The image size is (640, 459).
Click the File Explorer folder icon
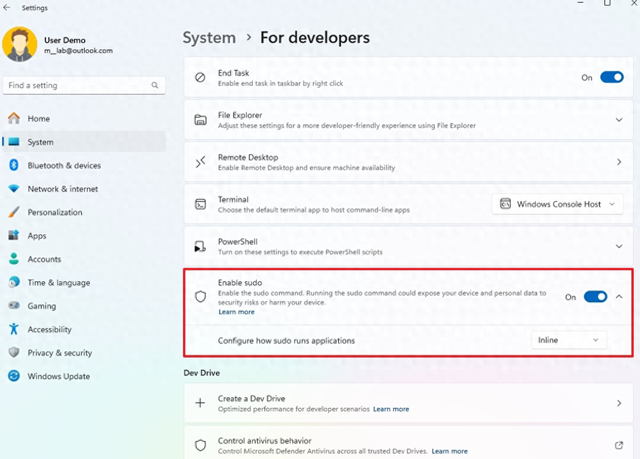[200, 120]
